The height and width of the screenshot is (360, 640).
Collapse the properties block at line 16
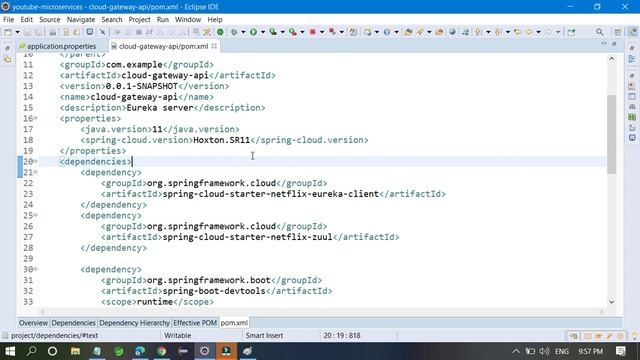(x=36, y=118)
